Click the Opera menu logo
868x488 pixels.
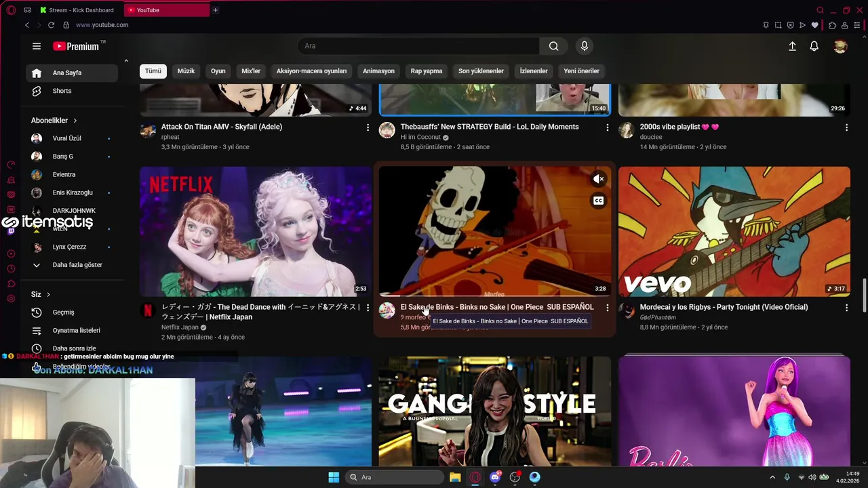click(11, 10)
